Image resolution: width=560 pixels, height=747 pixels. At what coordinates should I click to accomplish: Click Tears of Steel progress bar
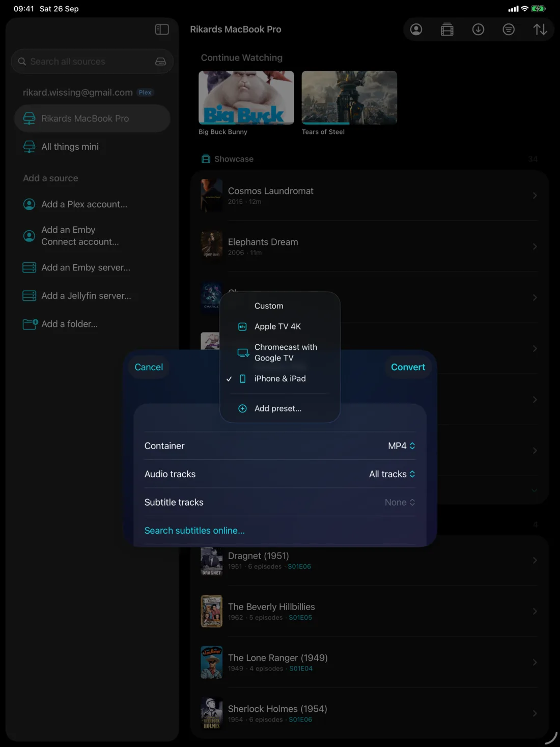click(x=349, y=124)
